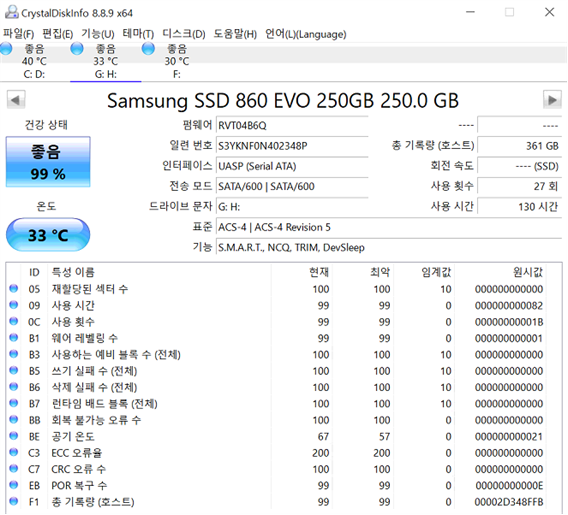Open the 언어(L)(Language) menu
Screen dimensions: 568x515
coord(305,34)
